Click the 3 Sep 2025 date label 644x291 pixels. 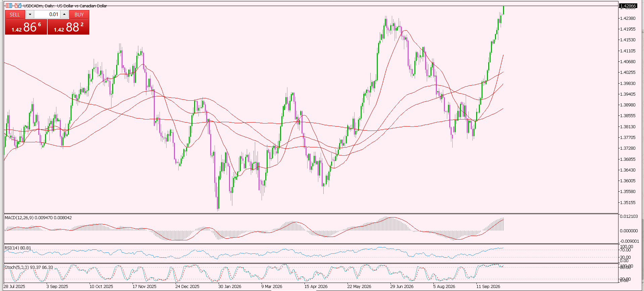[x=57, y=287]
